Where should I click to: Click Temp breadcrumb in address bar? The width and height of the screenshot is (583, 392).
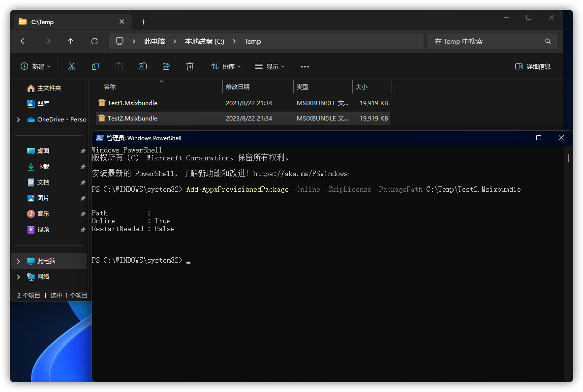click(252, 41)
